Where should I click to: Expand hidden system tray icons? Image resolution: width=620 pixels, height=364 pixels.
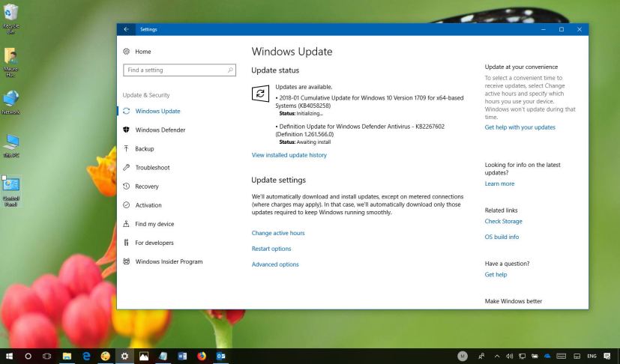[497, 356]
